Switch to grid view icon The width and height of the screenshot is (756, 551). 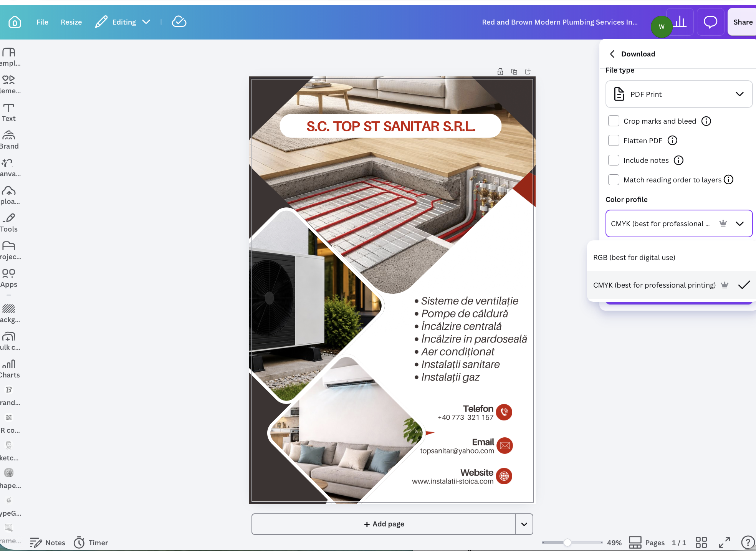pyautogui.click(x=701, y=542)
